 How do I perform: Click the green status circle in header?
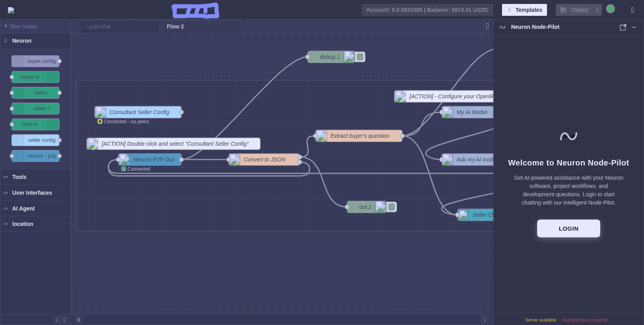[x=610, y=9]
